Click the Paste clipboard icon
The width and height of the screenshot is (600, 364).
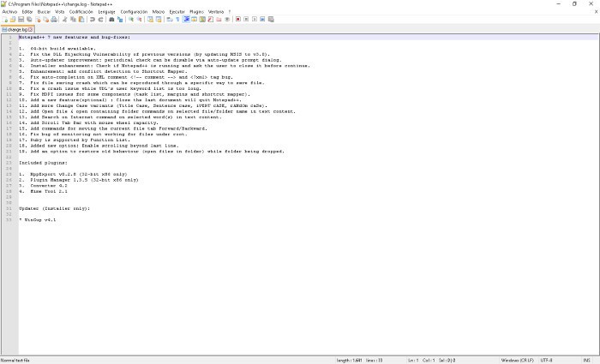coord(81,19)
